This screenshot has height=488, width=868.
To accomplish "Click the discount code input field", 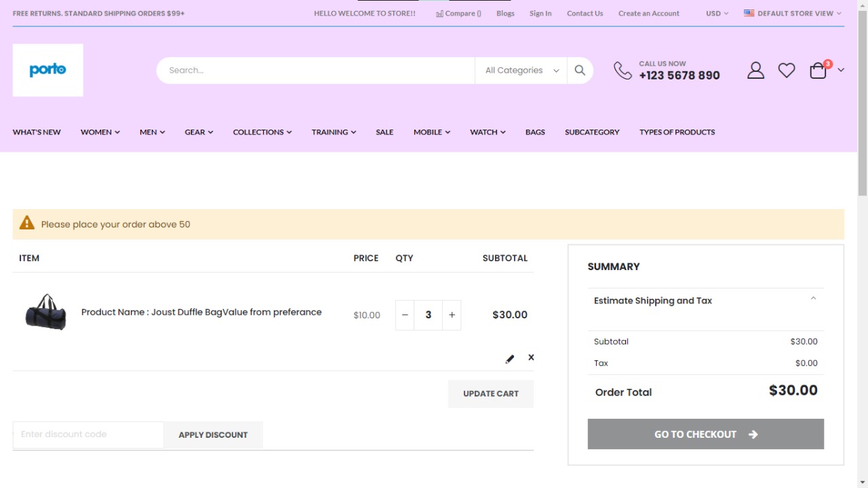I will [x=88, y=434].
